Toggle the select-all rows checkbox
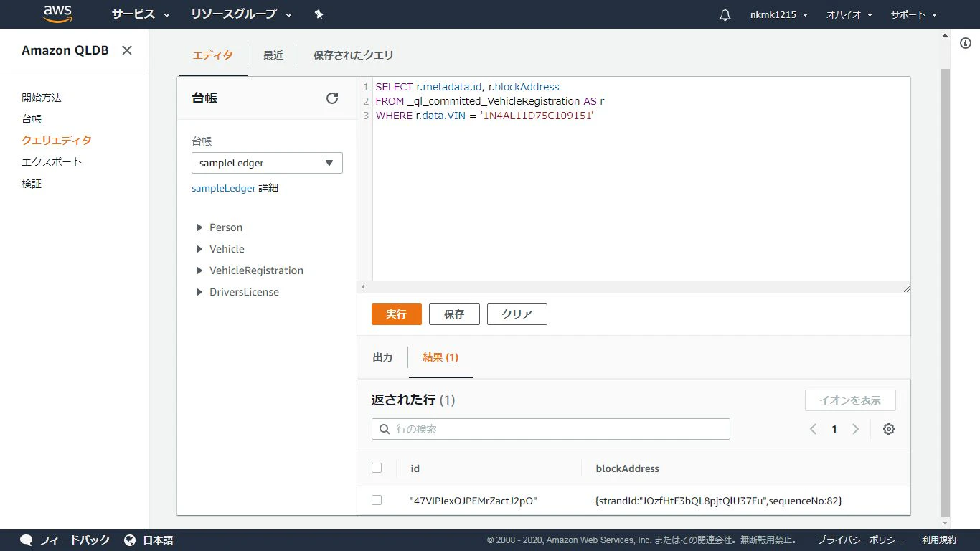 tap(377, 468)
